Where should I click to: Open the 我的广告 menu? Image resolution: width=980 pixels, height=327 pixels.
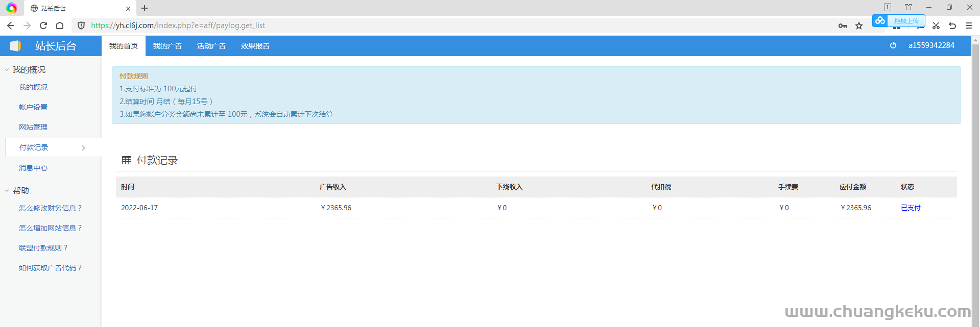click(x=168, y=46)
